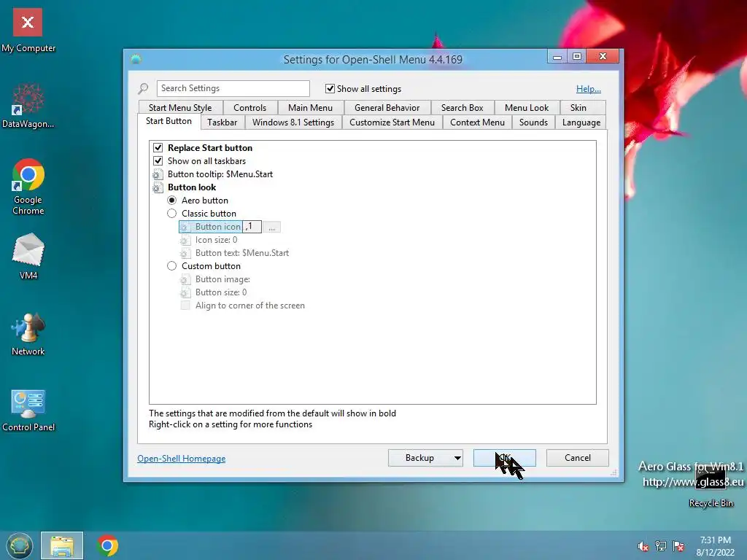Click the search magnifier icon in settings
Screen dimensions: 747x560
point(143,88)
